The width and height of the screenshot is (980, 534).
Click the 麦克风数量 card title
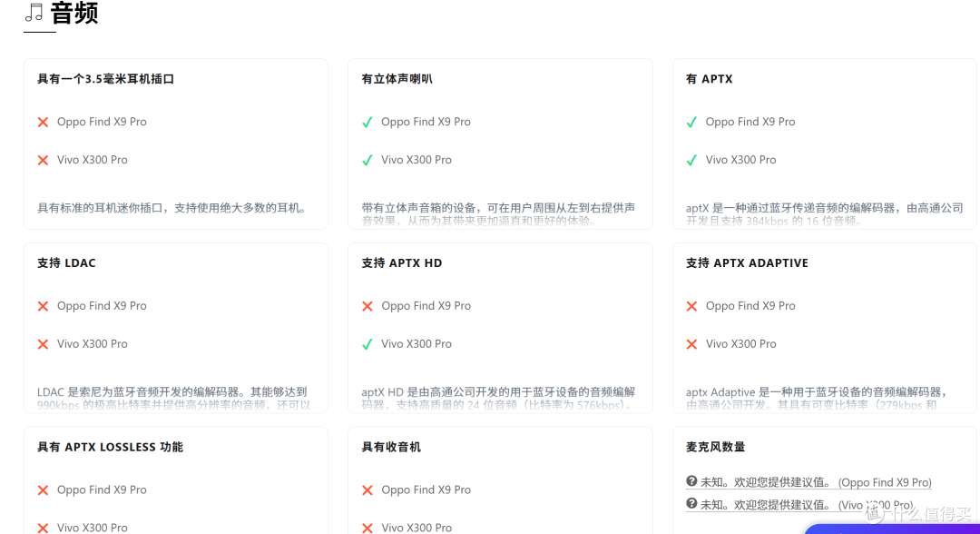click(715, 447)
